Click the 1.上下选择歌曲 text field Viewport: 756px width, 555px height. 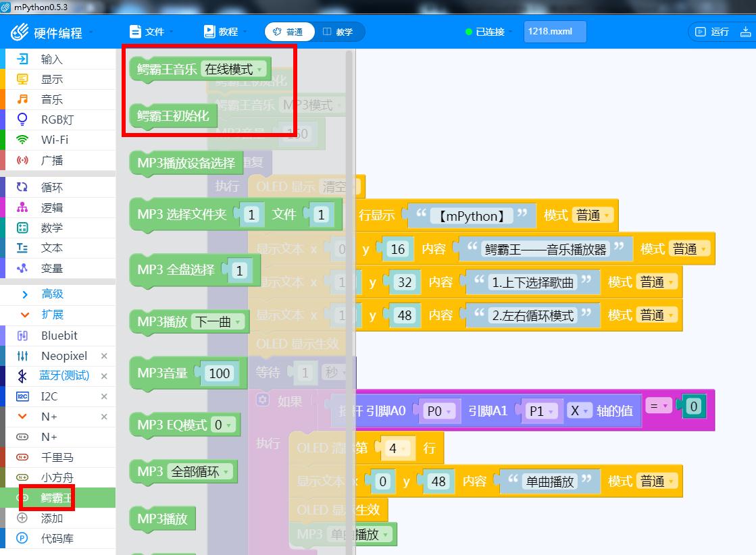point(532,282)
